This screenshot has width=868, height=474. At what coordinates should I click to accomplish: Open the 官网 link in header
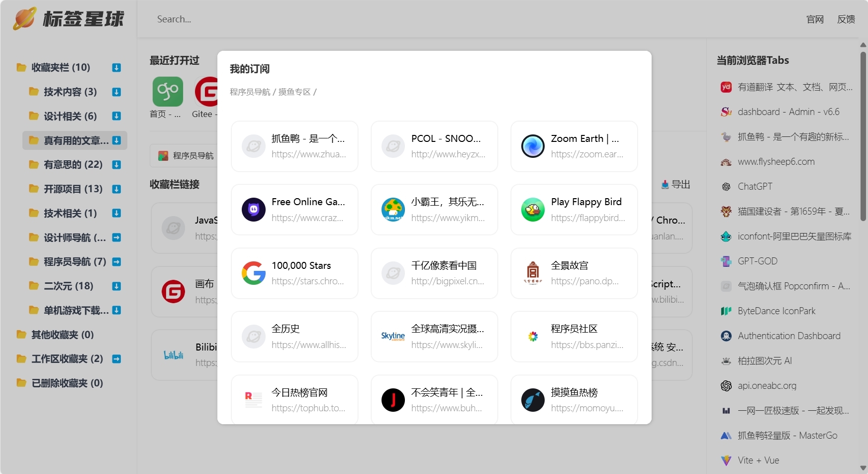click(x=815, y=19)
